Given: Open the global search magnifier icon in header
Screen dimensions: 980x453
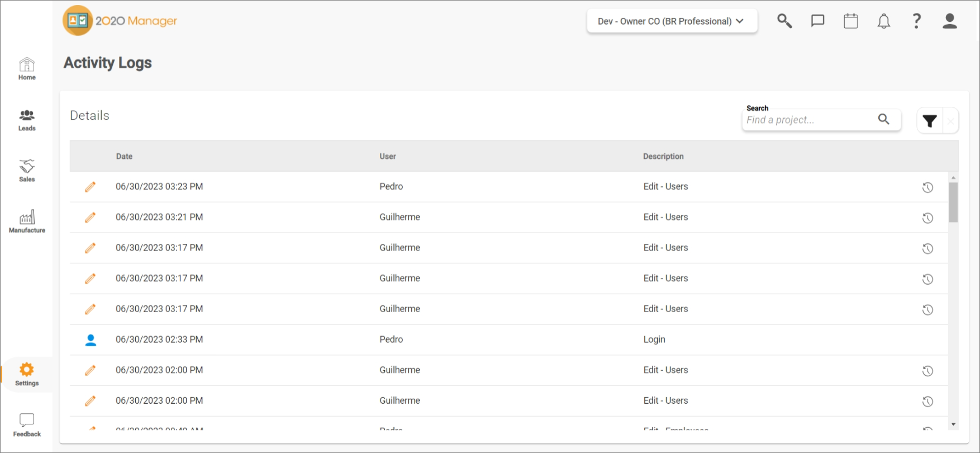Looking at the screenshot, I should coord(784,21).
